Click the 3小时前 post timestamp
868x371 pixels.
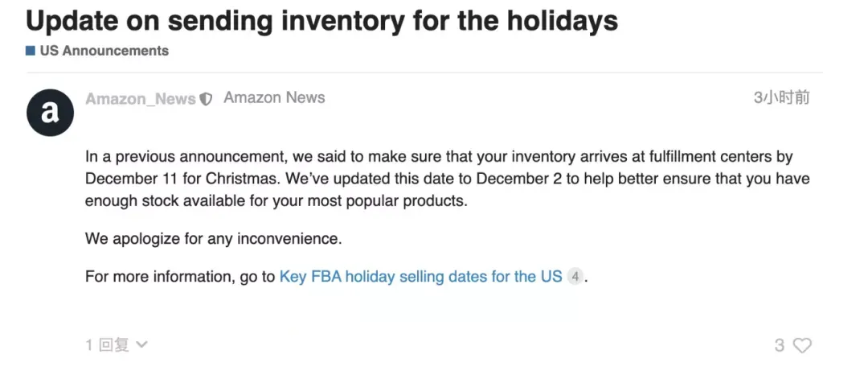tap(782, 98)
